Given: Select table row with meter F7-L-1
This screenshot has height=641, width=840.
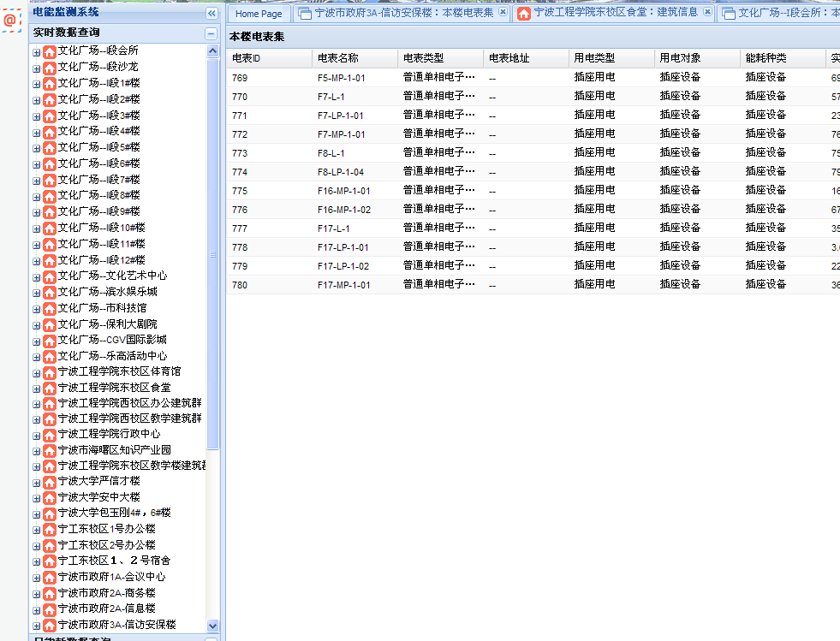Looking at the screenshot, I should (x=533, y=97).
